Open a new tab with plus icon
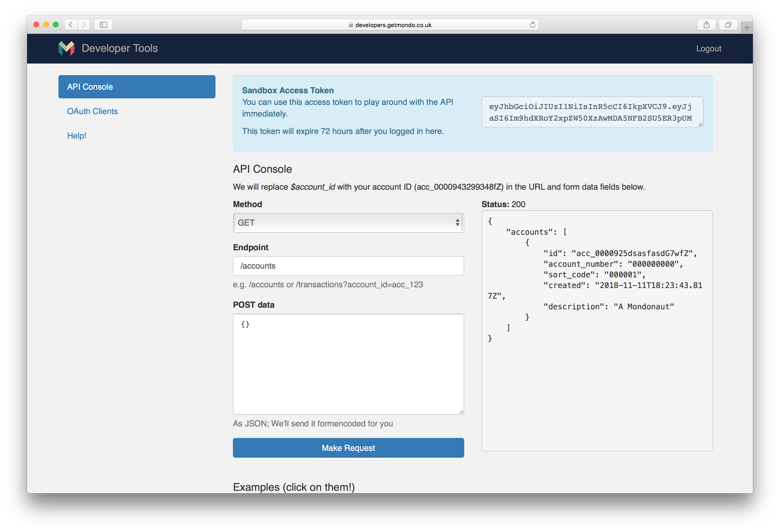Screen dimensions: 780x532 click(x=747, y=28)
